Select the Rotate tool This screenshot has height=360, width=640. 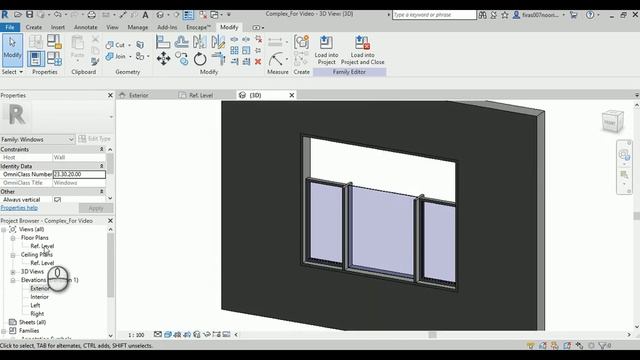point(200,59)
